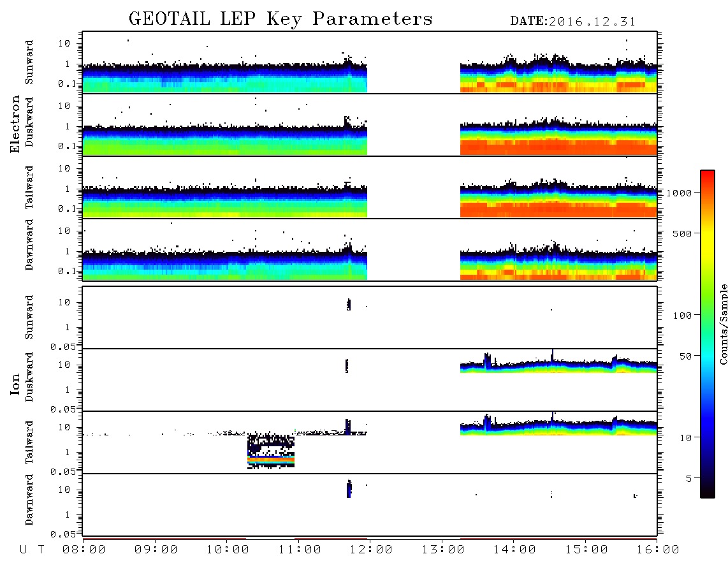Click the "09:00" time tick label
Viewport: 728px width, 561px height.
(x=156, y=550)
